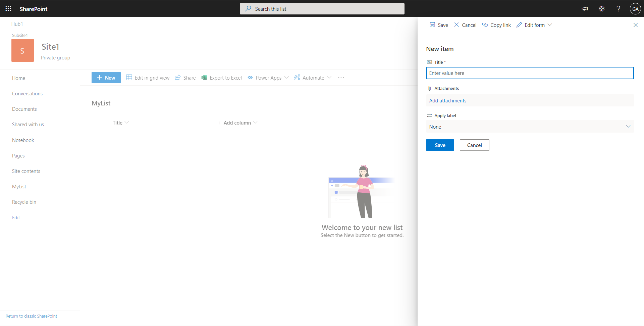Viewport: 644px width, 326px height.
Task: Open Notebook in left navigation
Action: tap(23, 140)
